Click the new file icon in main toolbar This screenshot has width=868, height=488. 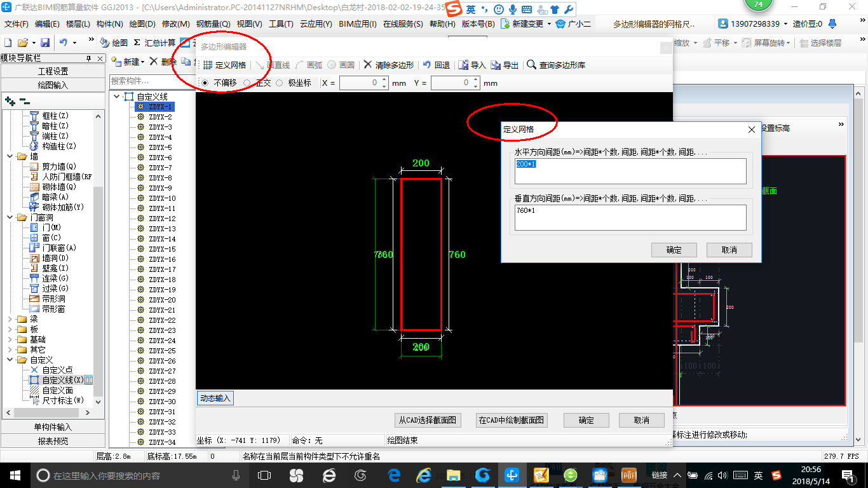(x=8, y=43)
